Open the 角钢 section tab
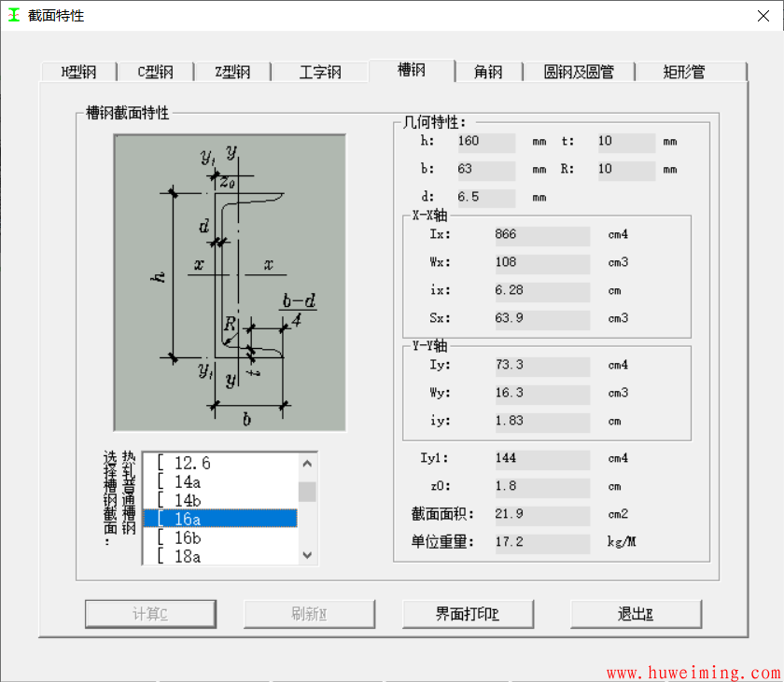The width and height of the screenshot is (784, 682). (489, 70)
